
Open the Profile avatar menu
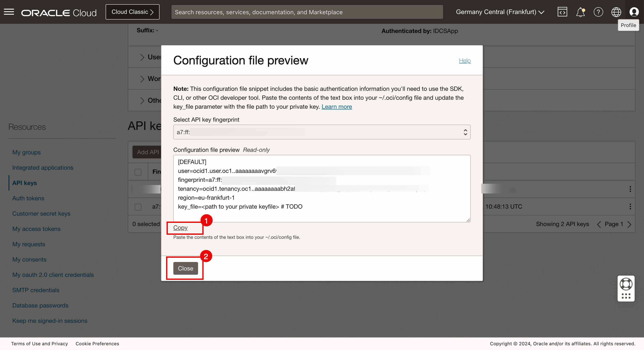click(x=634, y=12)
